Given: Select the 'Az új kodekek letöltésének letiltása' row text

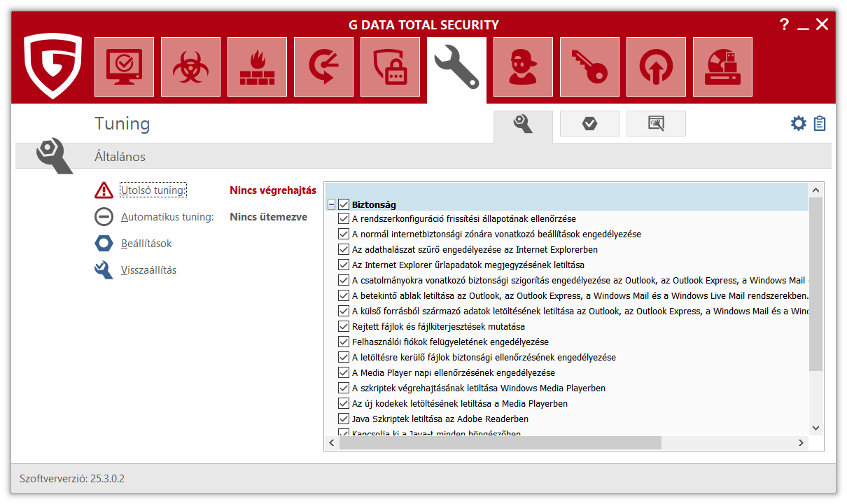Looking at the screenshot, I should click(460, 404).
